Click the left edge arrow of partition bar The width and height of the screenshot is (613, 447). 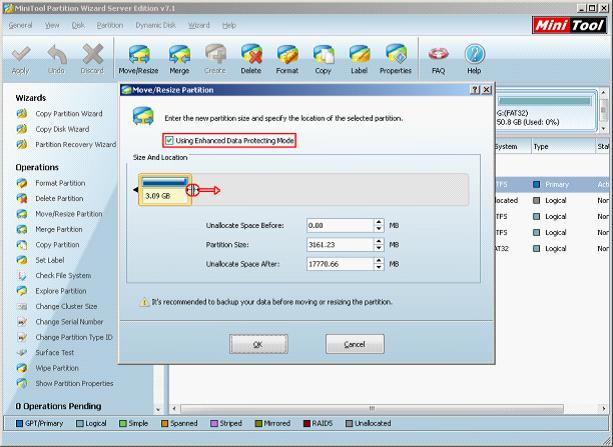click(x=136, y=190)
